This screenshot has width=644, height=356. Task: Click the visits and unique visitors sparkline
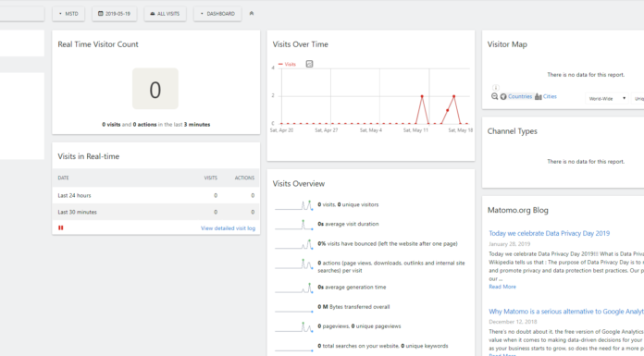(294, 205)
